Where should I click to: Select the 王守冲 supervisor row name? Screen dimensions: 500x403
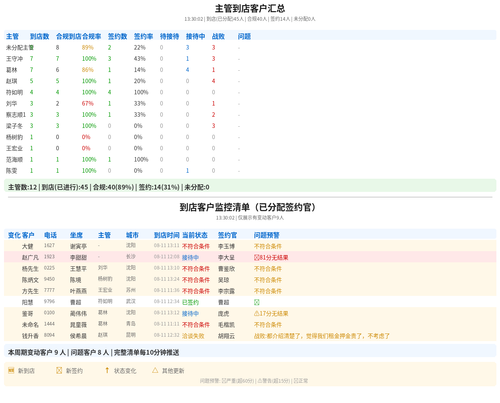point(14,59)
